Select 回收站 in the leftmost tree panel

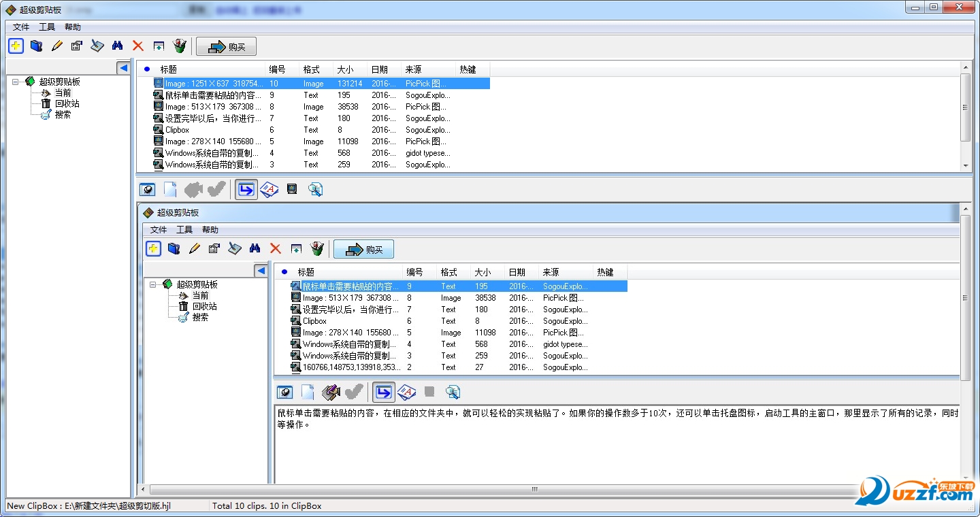67,103
